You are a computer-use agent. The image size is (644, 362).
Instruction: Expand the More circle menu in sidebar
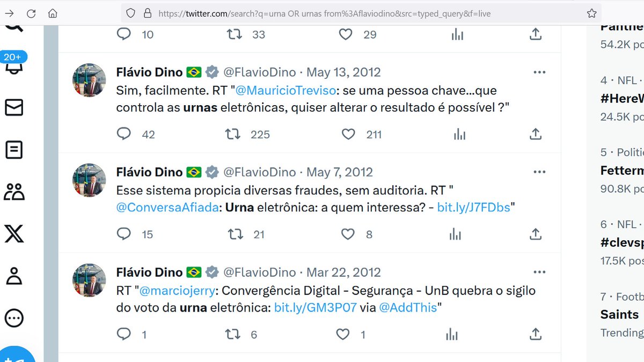tap(14, 317)
